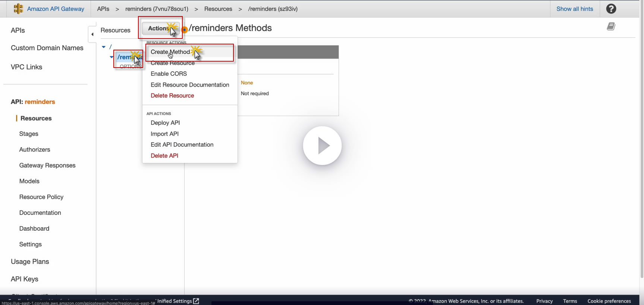Open the help question mark icon
This screenshot has height=305, width=644.
[x=611, y=9]
